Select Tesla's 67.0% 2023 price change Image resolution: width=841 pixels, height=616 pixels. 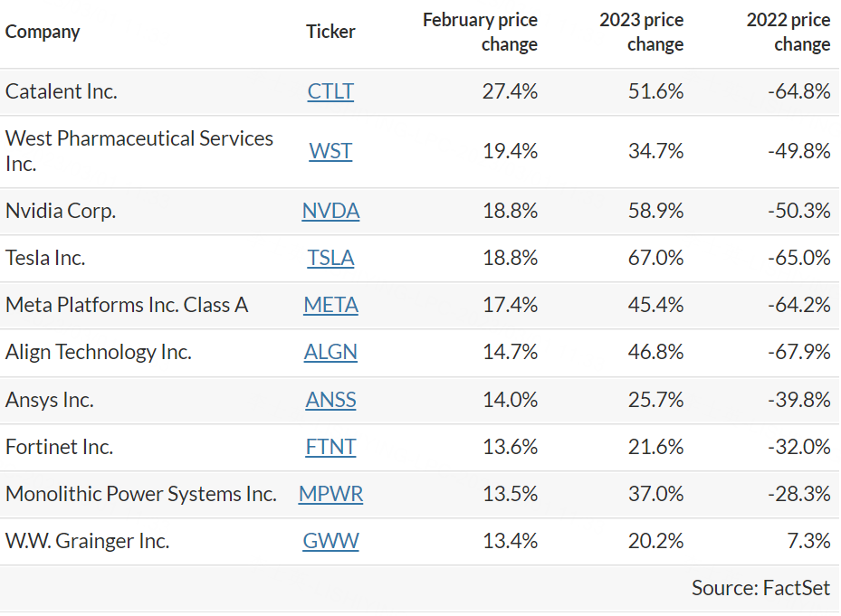[x=655, y=258]
